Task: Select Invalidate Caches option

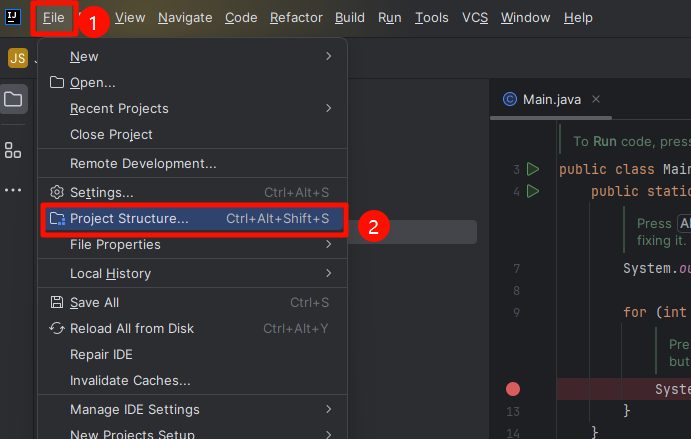Action: (130, 380)
